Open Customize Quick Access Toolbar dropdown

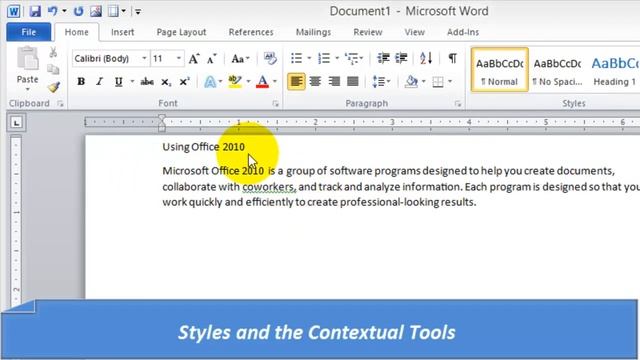coord(138,11)
